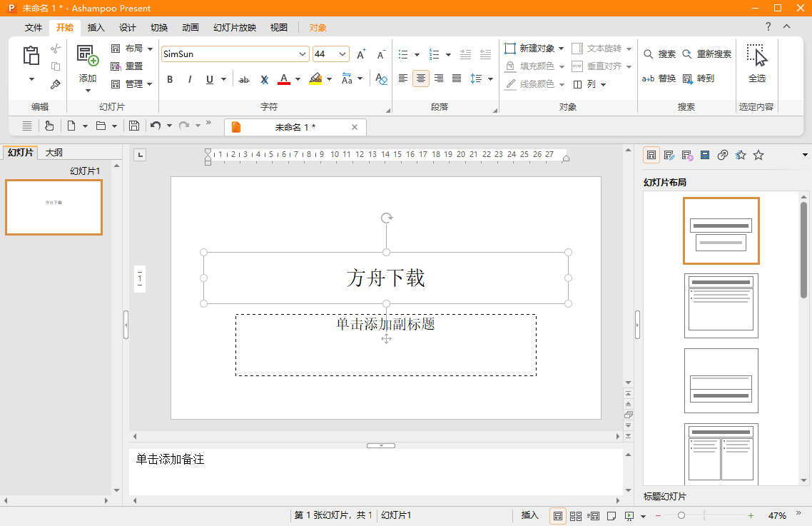Align the text to the left

click(x=403, y=79)
